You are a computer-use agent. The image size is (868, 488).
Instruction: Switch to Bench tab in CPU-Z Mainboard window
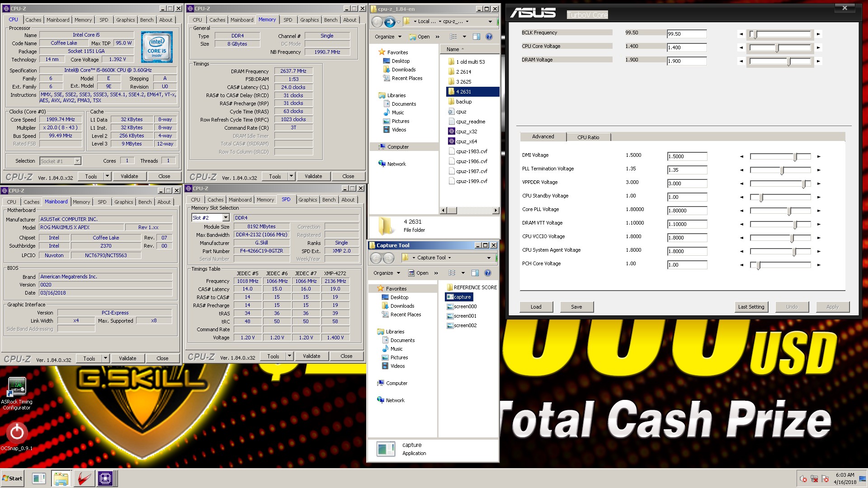[x=145, y=202]
